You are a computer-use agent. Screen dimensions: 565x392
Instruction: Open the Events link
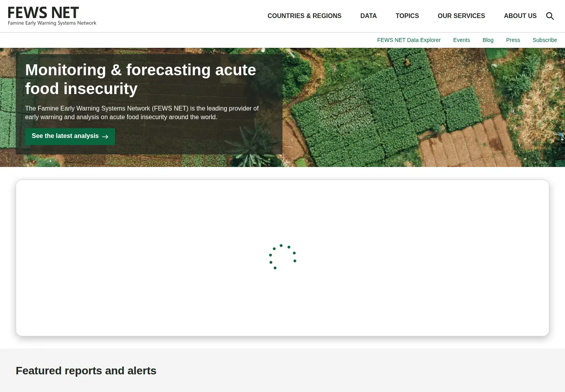coord(461,40)
